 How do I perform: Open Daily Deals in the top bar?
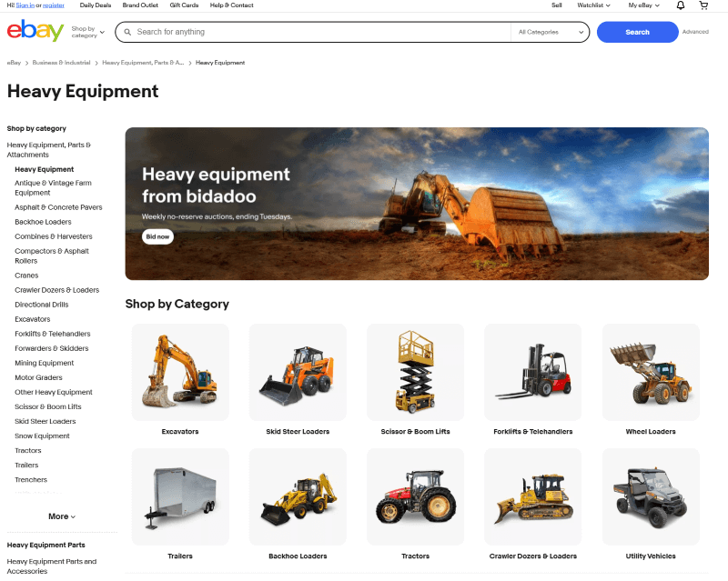click(96, 5)
